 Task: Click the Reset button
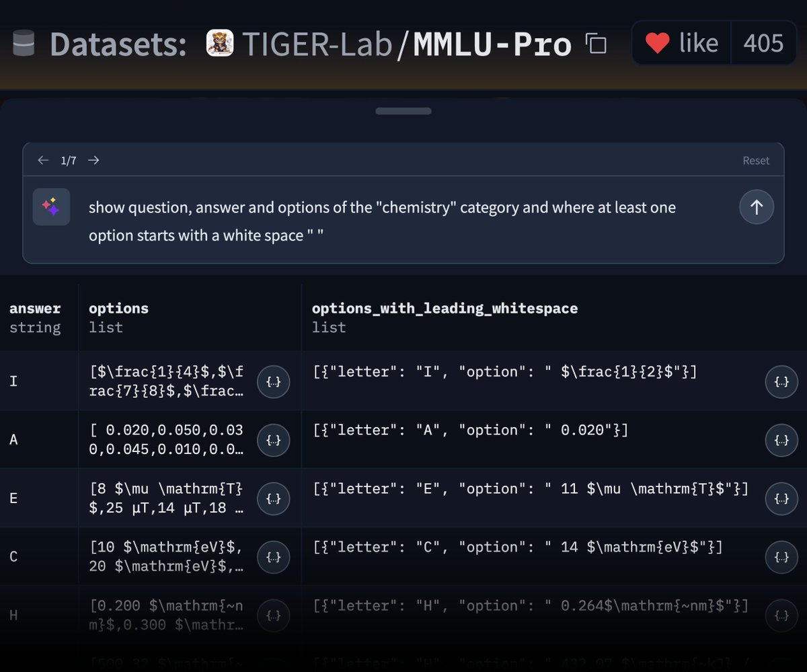(x=756, y=161)
